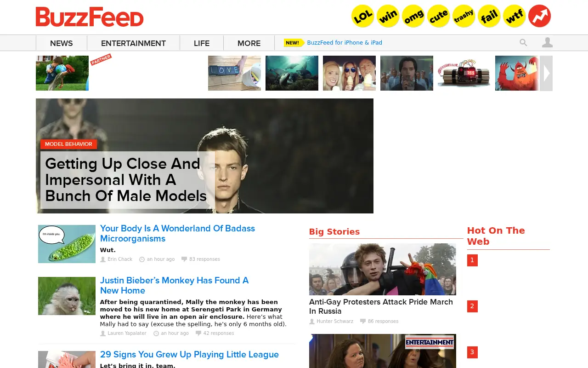Open the red monster cartoon thumbnail
The width and height of the screenshot is (588, 368).
(x=517, y=73)
